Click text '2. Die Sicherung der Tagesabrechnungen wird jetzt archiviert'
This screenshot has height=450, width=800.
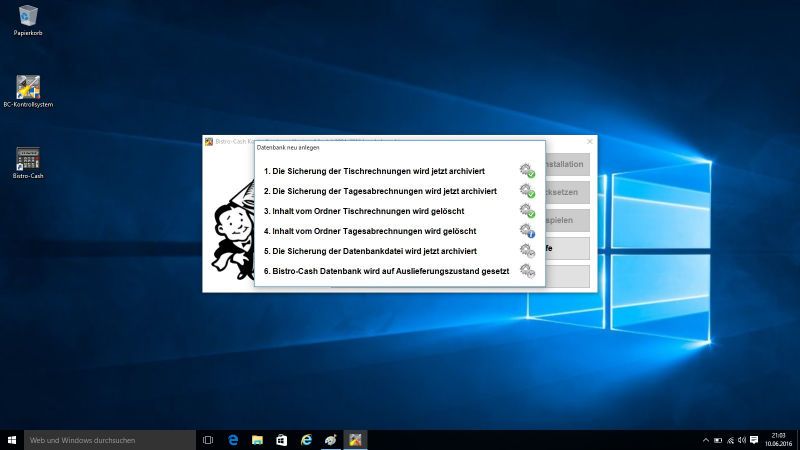380,191
